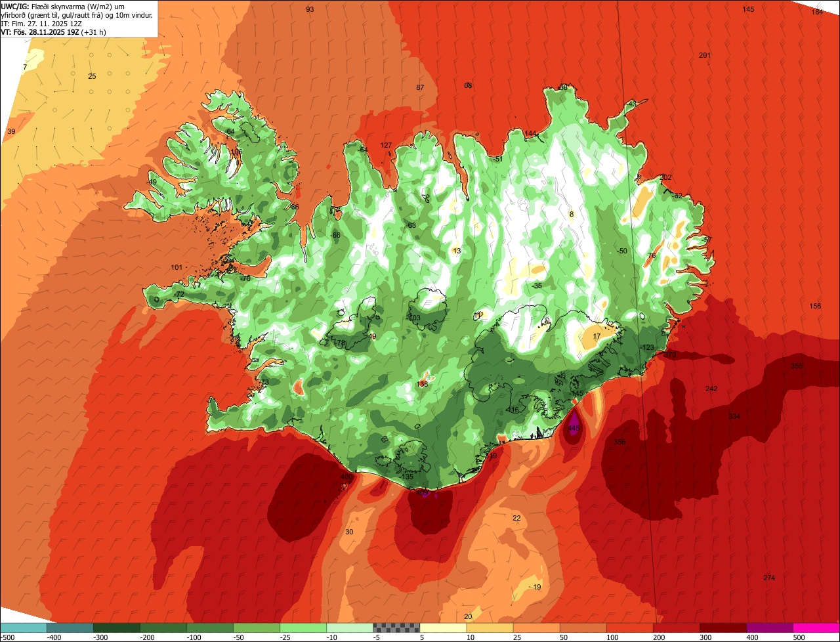This screenshot has width=840, height=642.
Task: Click the map value '156' off the east coast
Action: [x=815, y=306]
